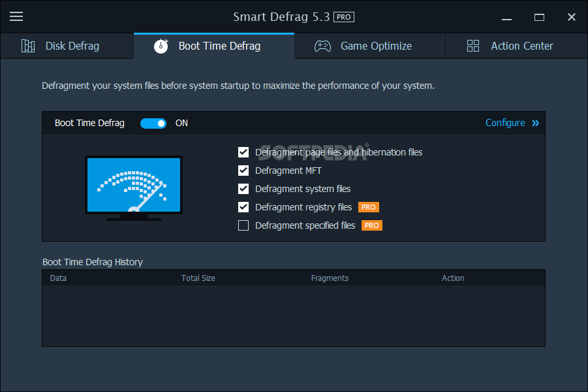Screen dimensions: 588x392
Task: Click the Disk Defrag tab icon
Action: pyautogui.click(x=28, y=46)
